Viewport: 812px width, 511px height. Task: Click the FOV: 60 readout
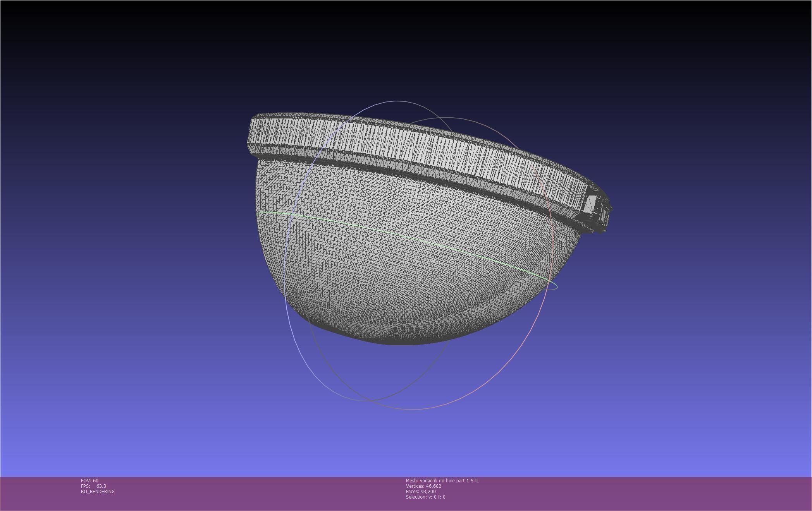pos(89,480)
